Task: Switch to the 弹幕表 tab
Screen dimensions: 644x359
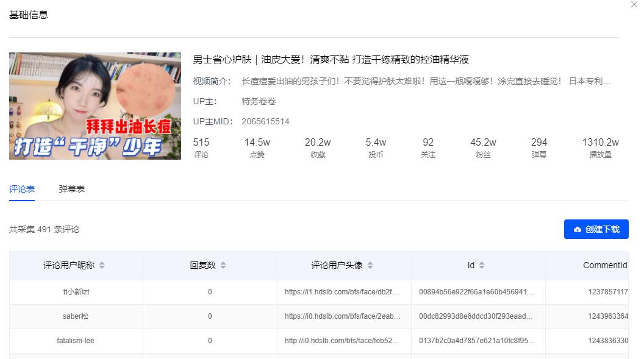Action: point(70,189)
